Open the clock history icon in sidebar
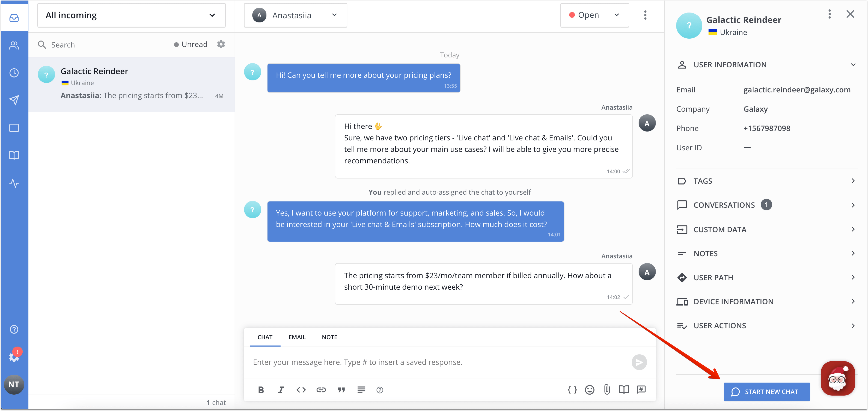Viewport: 868px width, 411px height. (x=14, y=73)
